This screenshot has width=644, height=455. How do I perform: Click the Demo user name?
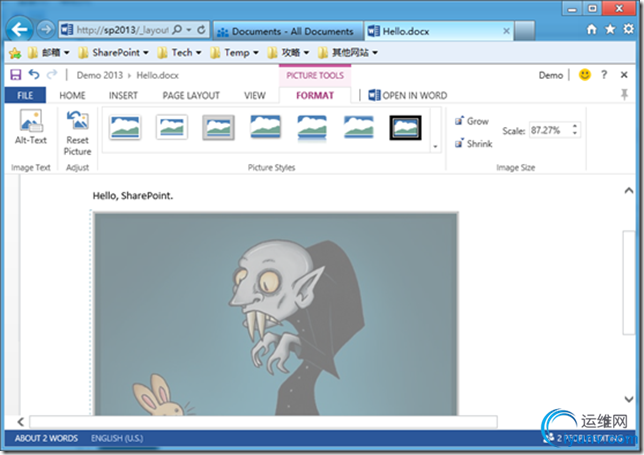pos(551,75)
